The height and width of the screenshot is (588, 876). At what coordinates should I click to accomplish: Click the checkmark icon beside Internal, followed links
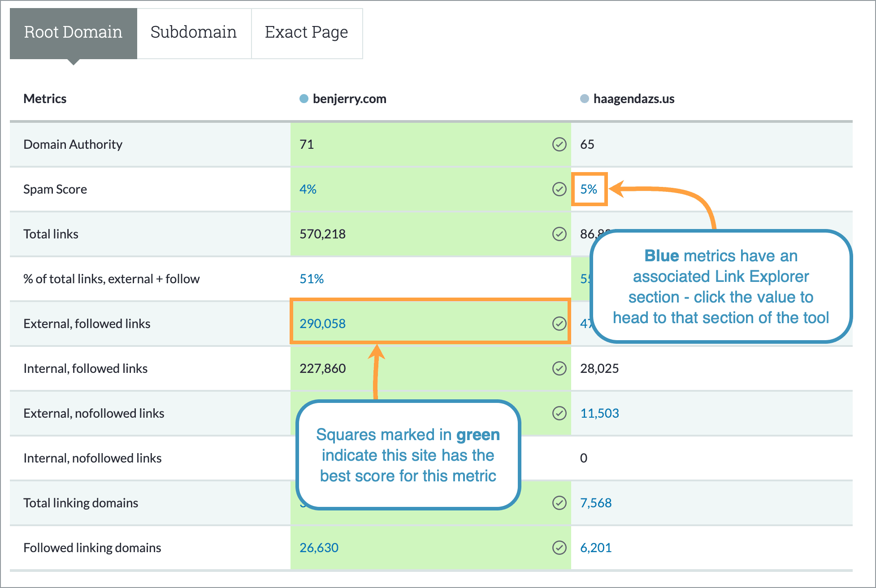click(559, 368)
